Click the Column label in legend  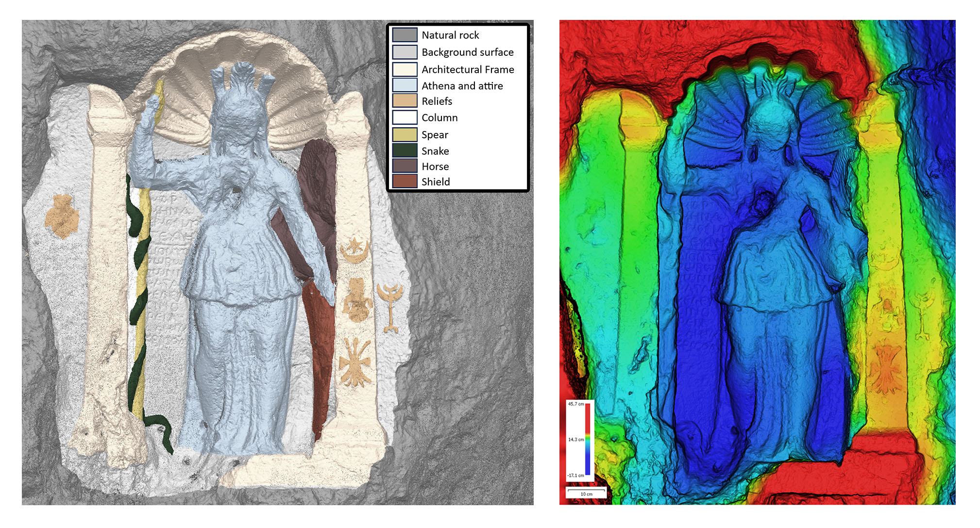[x=439, y=118]
